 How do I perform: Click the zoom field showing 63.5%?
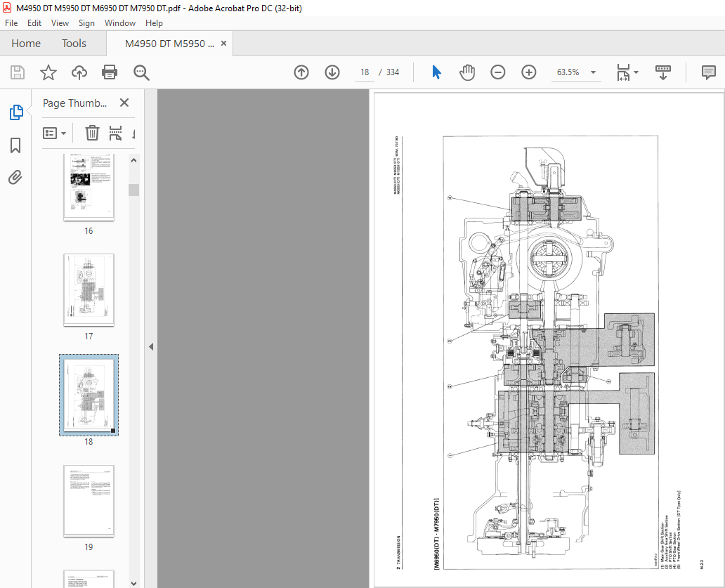568,72
